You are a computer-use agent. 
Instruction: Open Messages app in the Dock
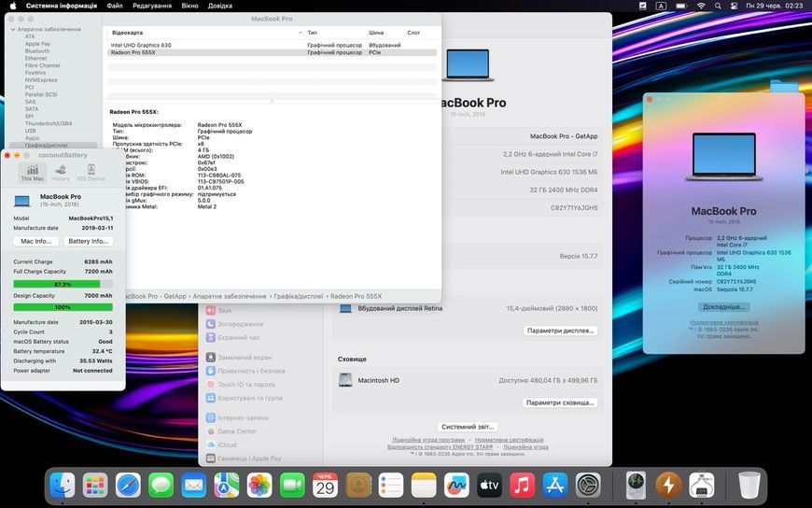161,486
